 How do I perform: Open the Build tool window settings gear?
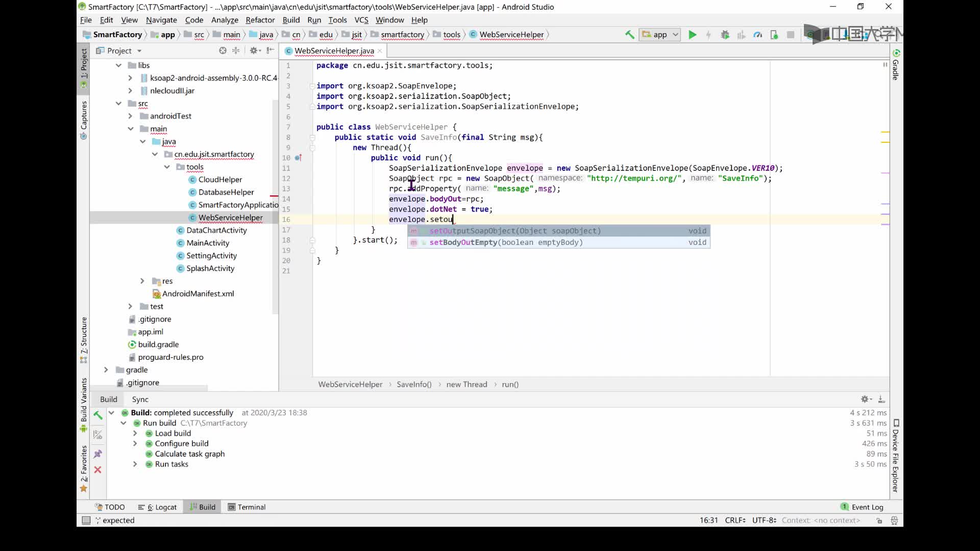pos(866,399)
